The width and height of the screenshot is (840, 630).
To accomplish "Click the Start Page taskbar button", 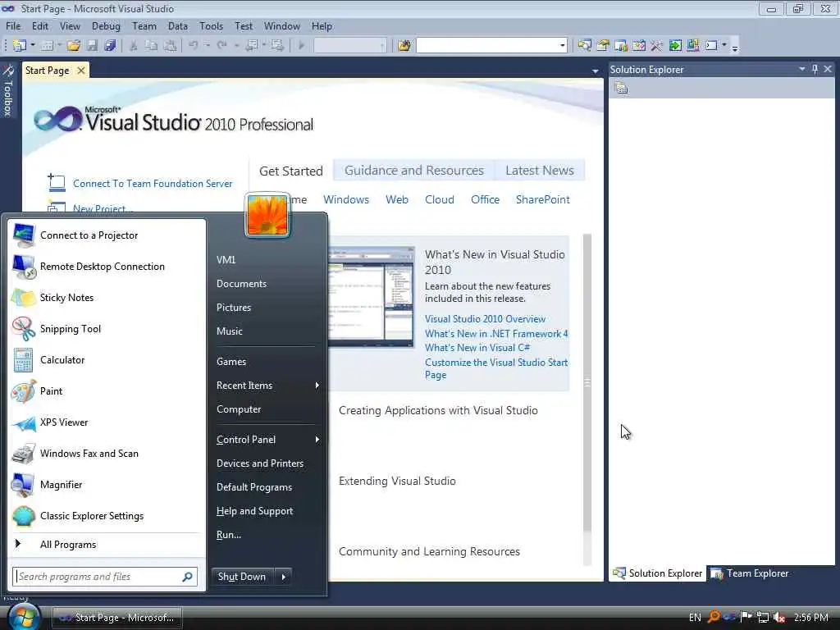I will click(116, 618).
